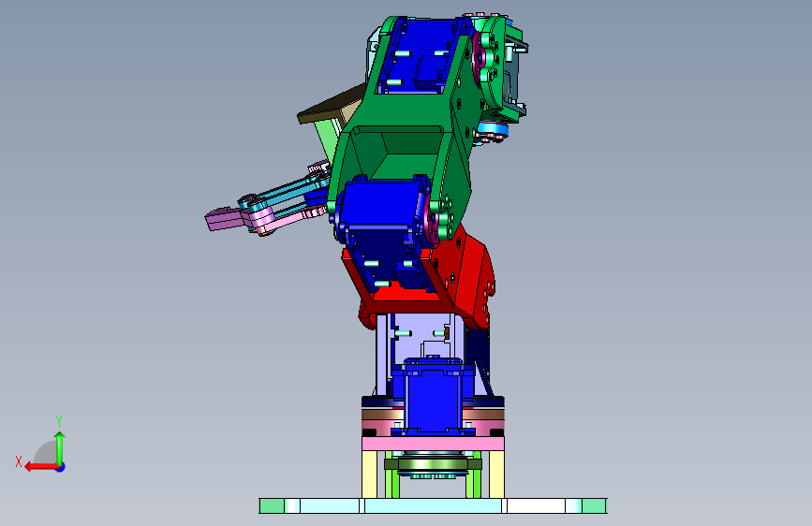The width and height of the screenshot is (812, 526).
Task: Click the blue origin dot of the axis triad
Action: click(x=61, y=467)
